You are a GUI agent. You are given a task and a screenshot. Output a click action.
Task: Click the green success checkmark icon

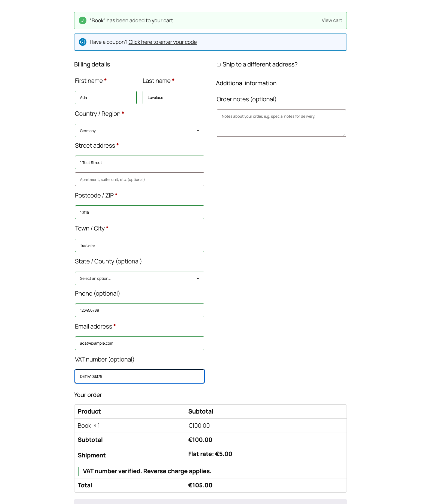[x=83, y=20]
